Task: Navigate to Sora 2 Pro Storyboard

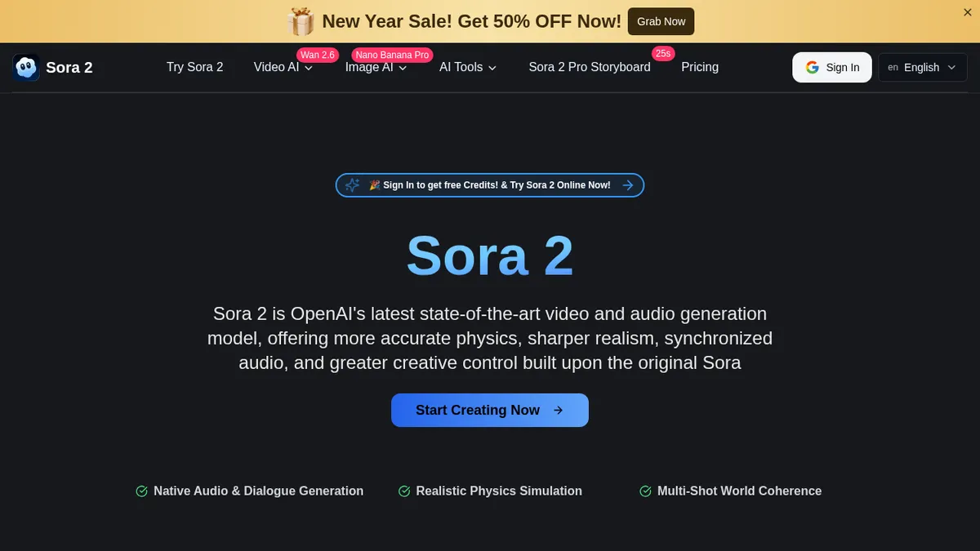Action: (589, 67)
